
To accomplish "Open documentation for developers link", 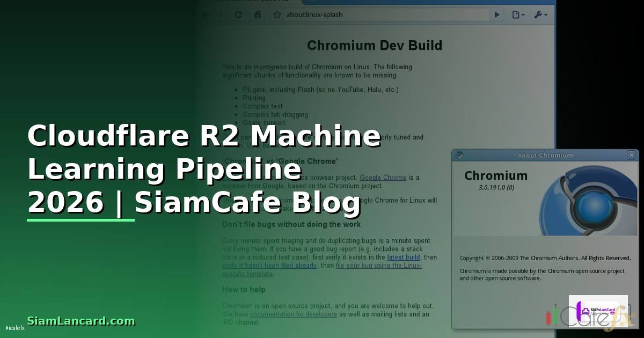I will pos(294,314).
